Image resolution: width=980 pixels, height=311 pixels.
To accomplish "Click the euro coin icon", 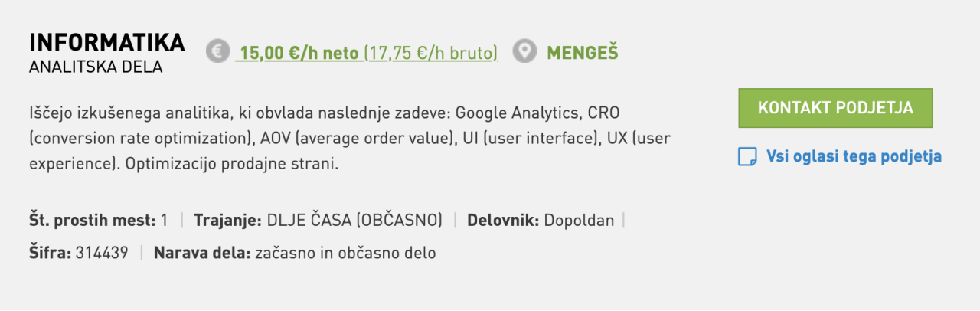I will (x=217, y=52).
